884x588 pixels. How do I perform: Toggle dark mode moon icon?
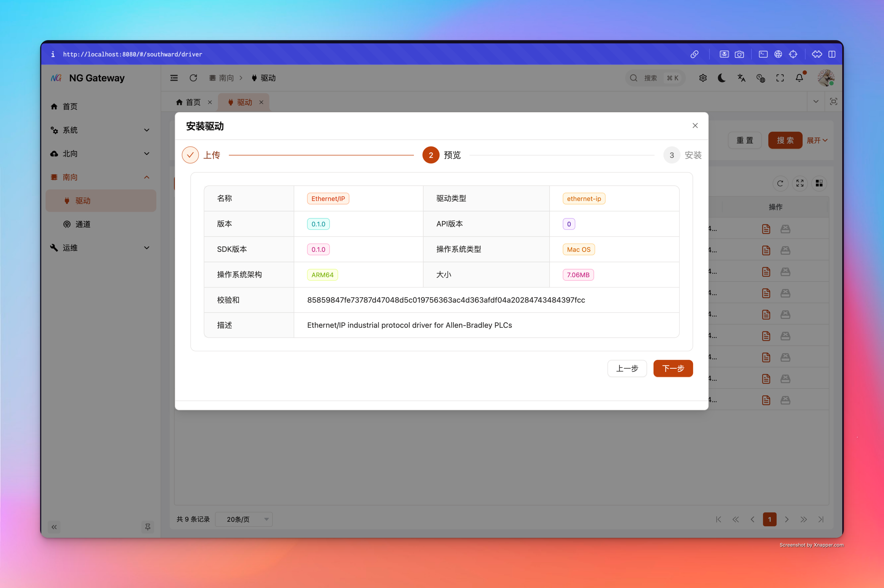coord(722,78)
